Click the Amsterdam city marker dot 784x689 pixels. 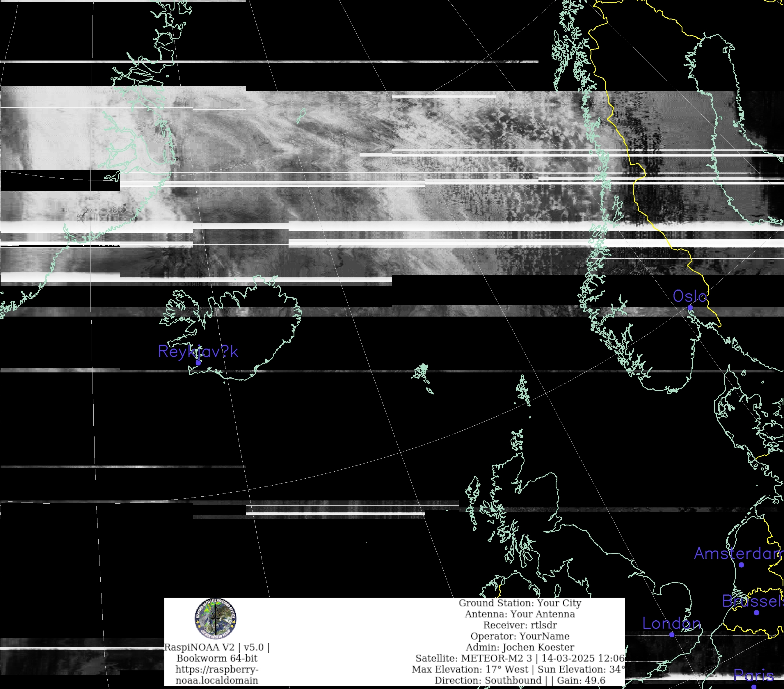(x=742, y=565)
